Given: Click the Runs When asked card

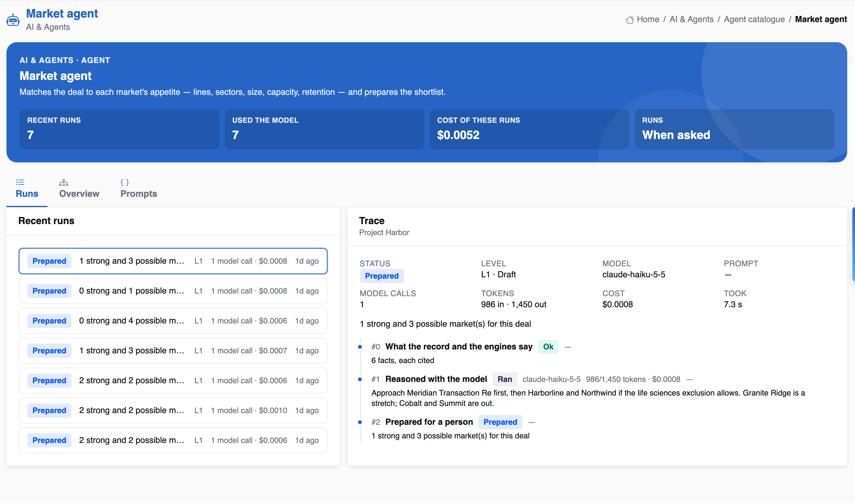Looking at the screenshot, I should coord(734,129).
